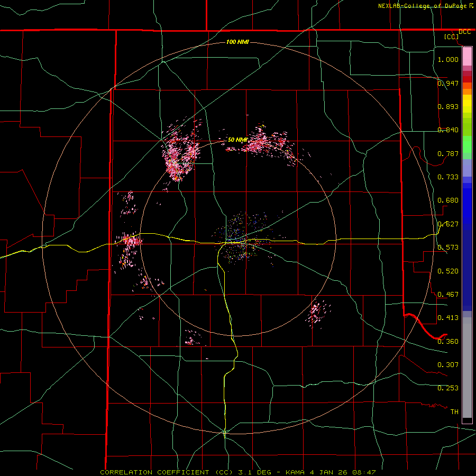Screen dimensions: 476x476
Task: Select the 0.573 legend value
Action: (x=448, y=248)
